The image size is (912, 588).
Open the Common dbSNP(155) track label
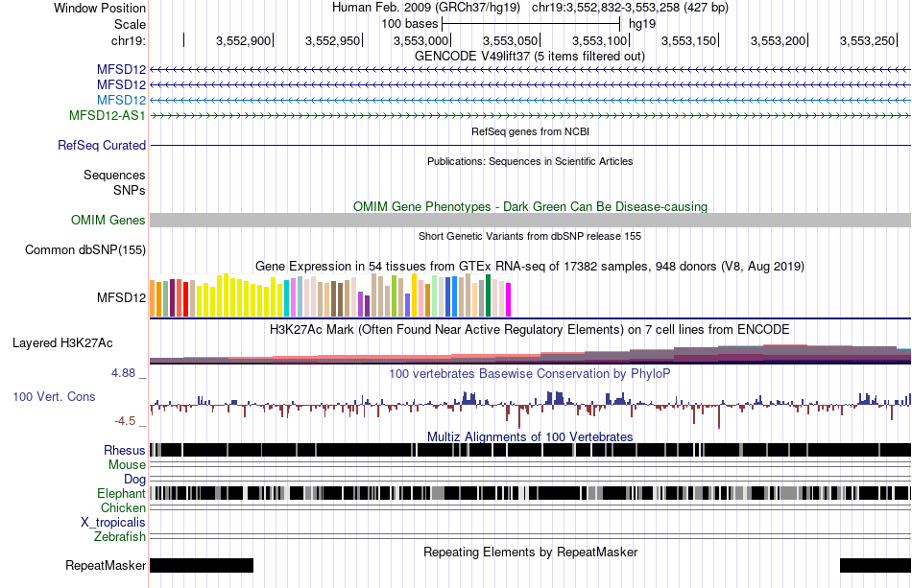(x=85, y=249)
